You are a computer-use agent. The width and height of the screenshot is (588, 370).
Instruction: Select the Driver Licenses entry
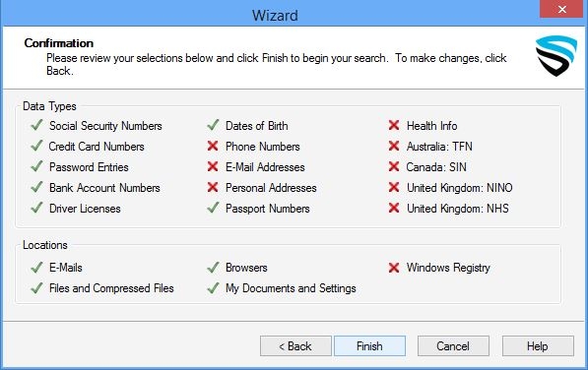click(x=85, y=209)
